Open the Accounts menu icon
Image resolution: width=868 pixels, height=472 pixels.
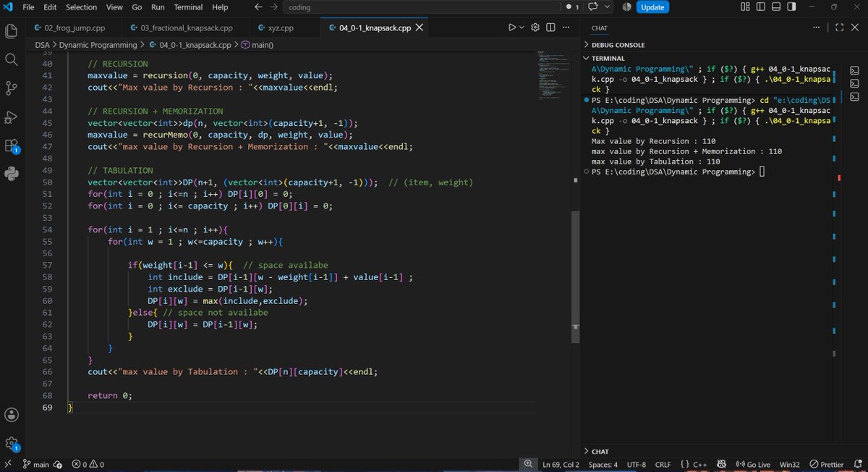[11, 415]
